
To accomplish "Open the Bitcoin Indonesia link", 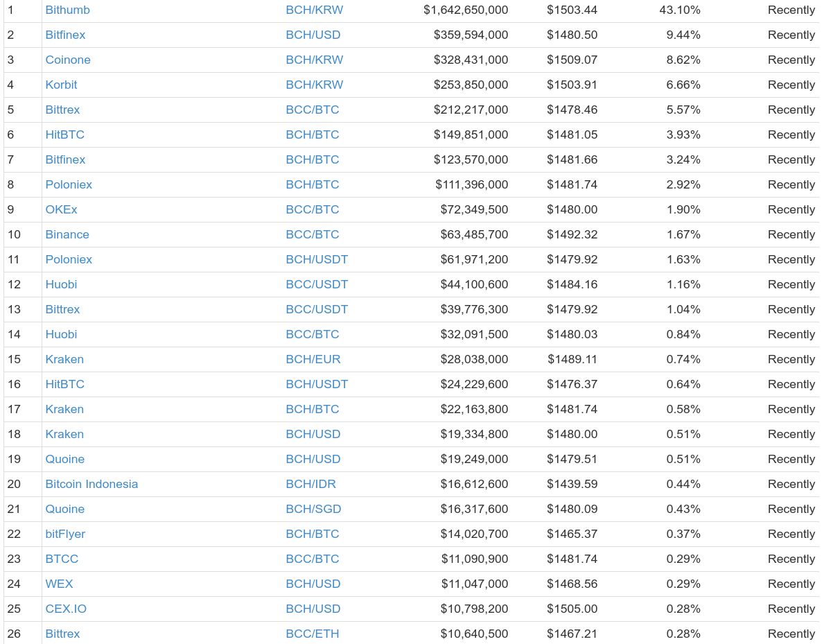I will coord(91,484).
